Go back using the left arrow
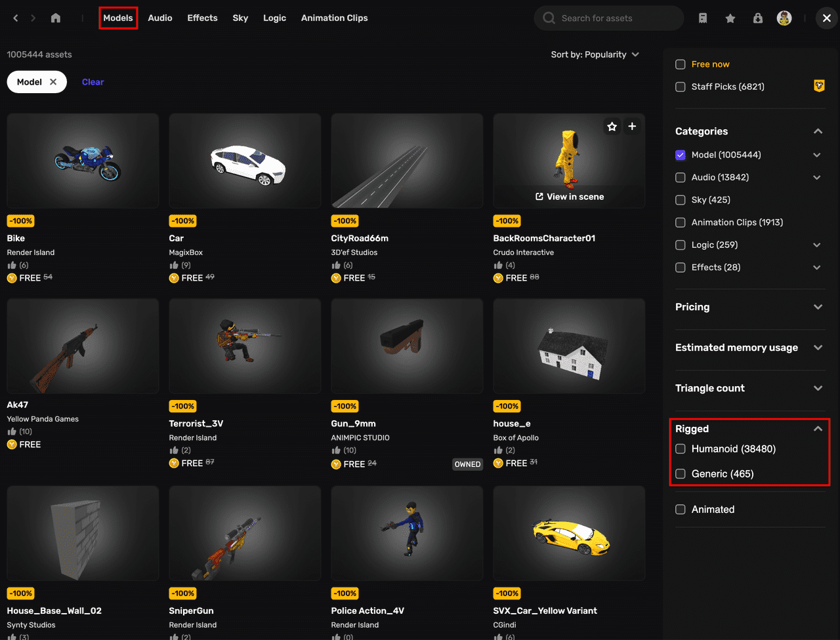840x640 pixels. [16, 18]
